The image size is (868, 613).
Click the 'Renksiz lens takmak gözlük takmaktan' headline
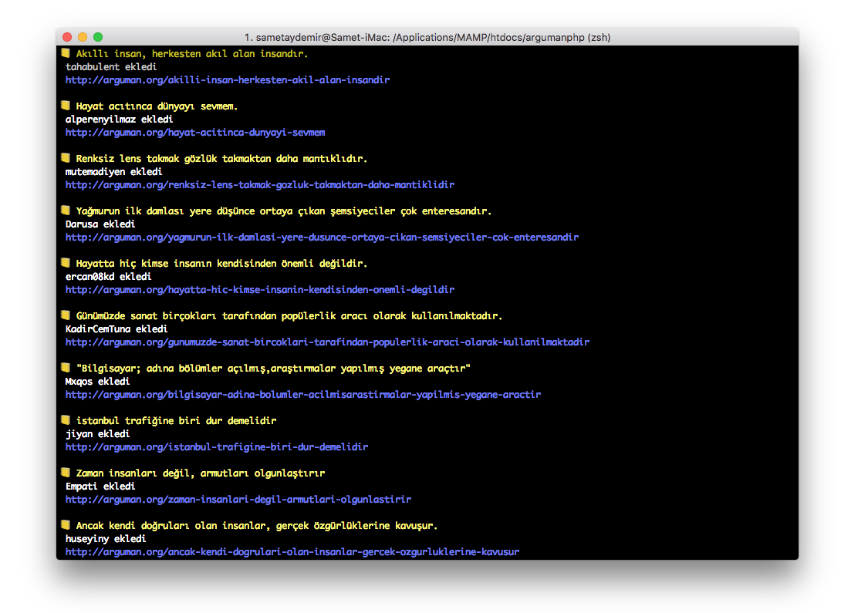point(222,159)
